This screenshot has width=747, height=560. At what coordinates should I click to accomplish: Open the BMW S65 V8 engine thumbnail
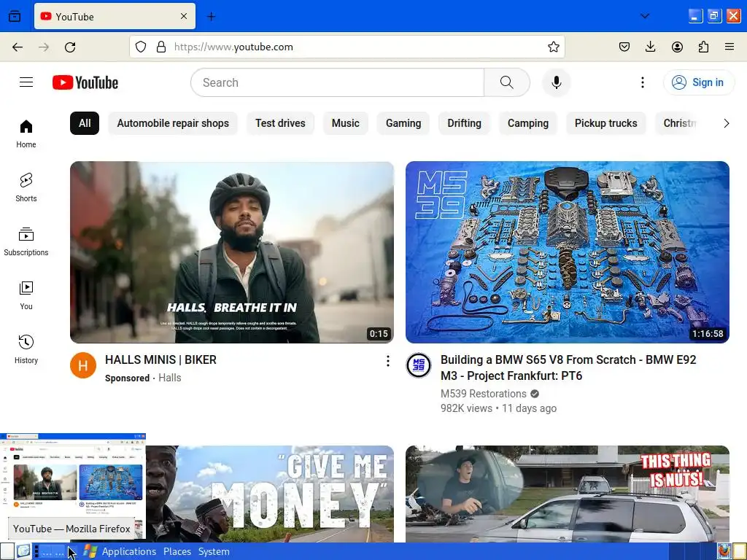coord(568,252)
